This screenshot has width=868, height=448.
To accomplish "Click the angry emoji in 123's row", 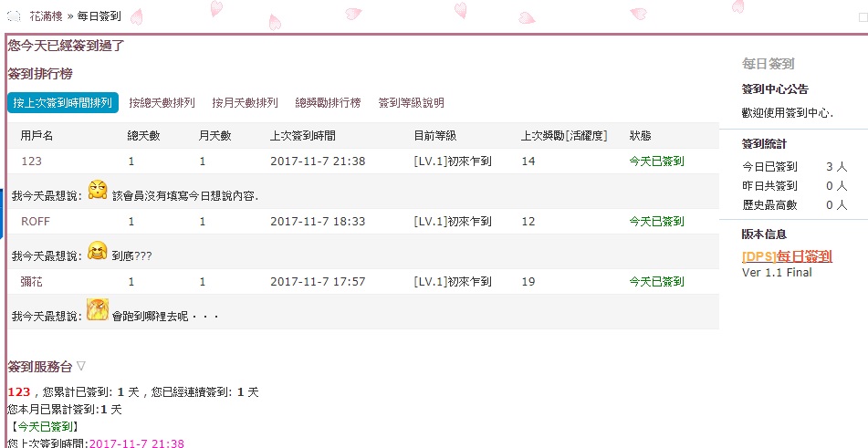I will click(x=98, y=190).
